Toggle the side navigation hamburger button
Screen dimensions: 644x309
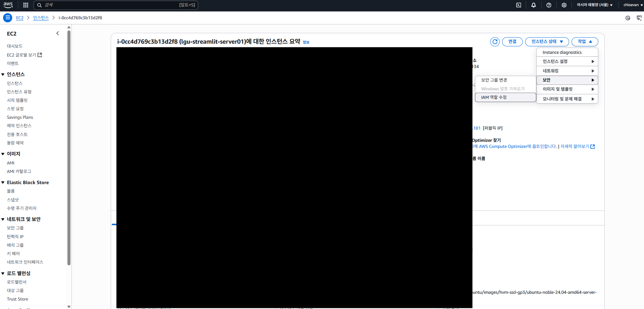click(x=8, y=18)
